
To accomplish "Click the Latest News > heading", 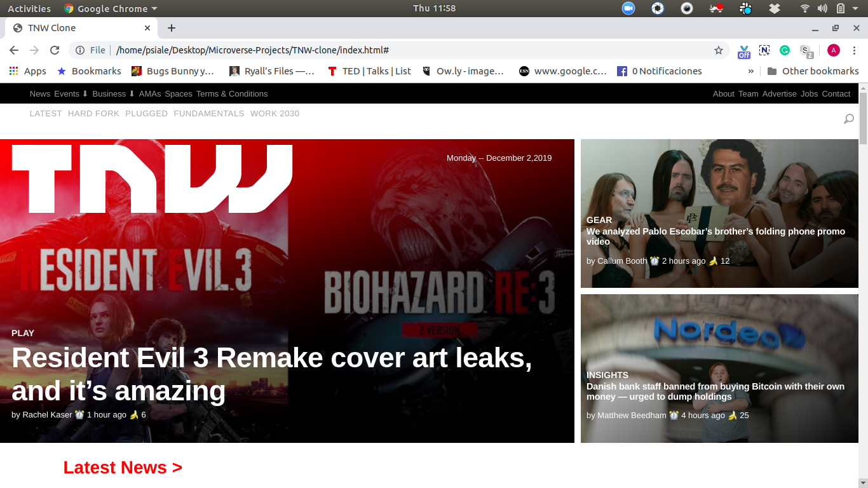I will pyautogui.click(x=123, y=468).
